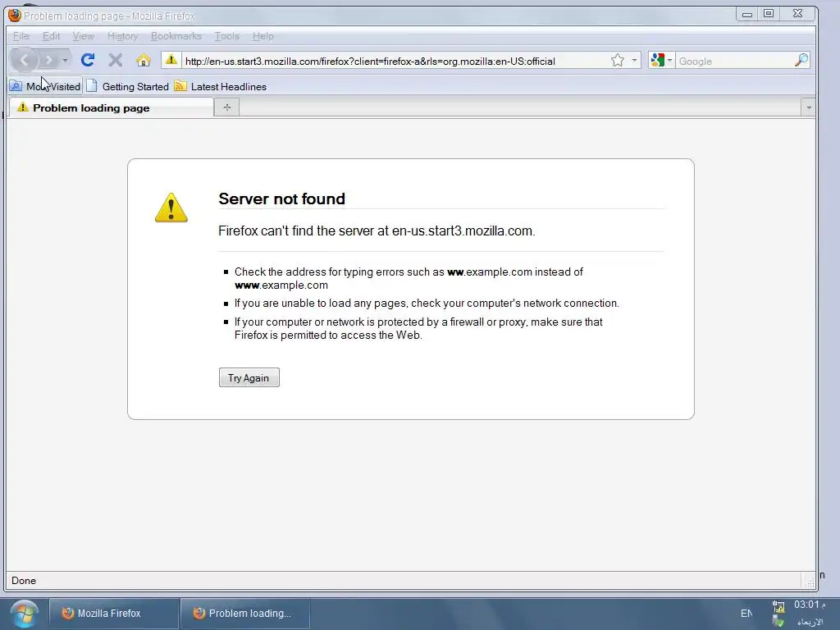Open the recent pages history dropdown
840x630 pixels.
(65, 60)
